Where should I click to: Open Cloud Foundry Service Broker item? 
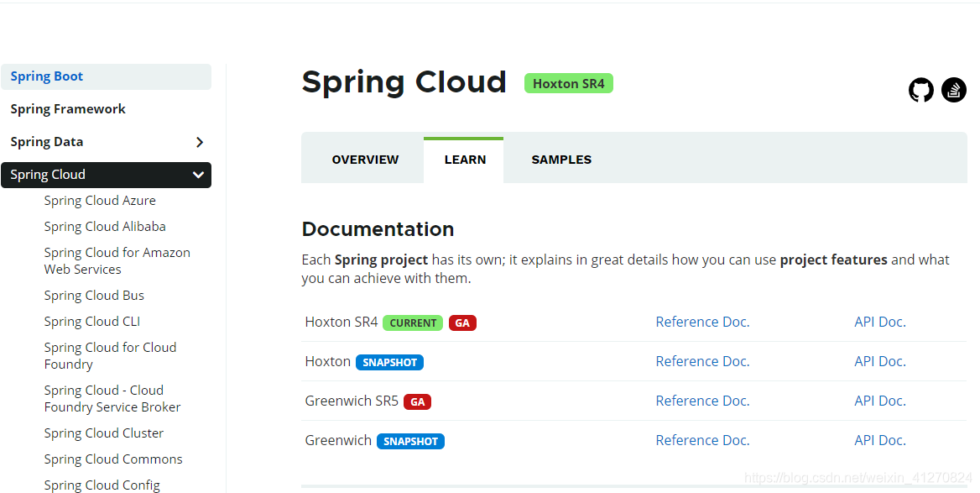(112, 399)
